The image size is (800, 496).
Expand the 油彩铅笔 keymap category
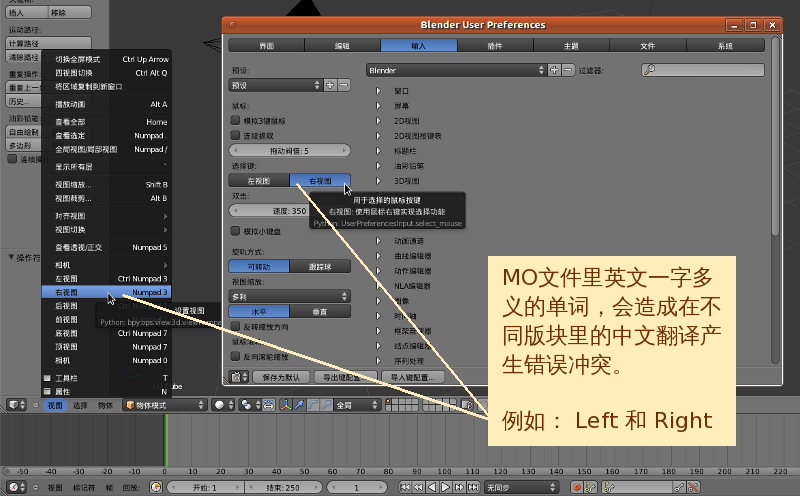(378, 166)
